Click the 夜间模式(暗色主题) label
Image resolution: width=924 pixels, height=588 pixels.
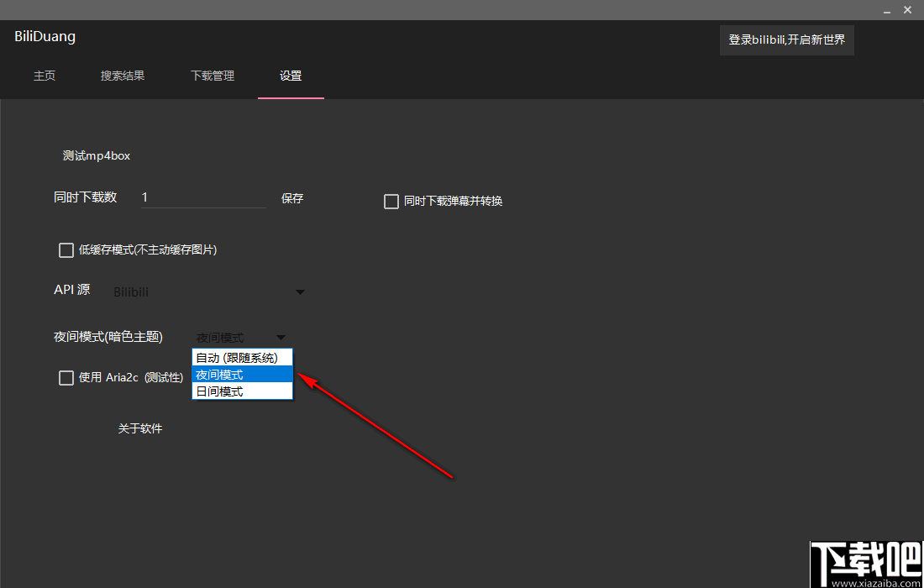pos(108,337)
